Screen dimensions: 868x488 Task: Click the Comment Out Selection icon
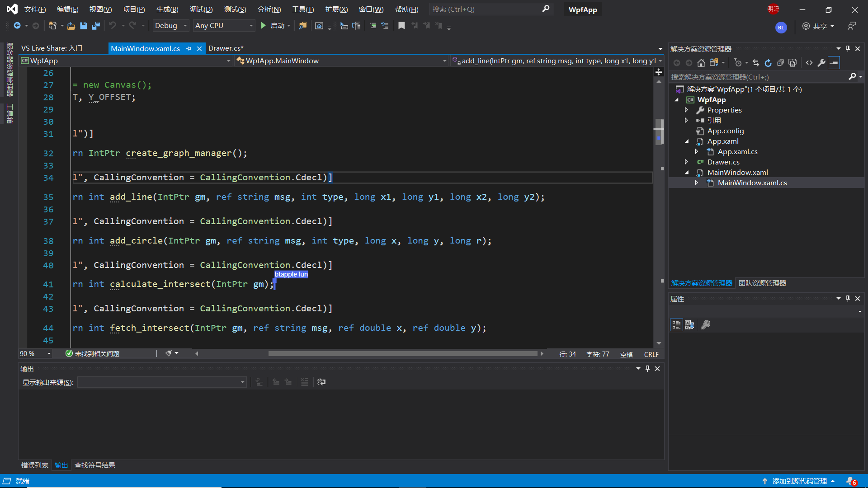[x=373, y=26]
